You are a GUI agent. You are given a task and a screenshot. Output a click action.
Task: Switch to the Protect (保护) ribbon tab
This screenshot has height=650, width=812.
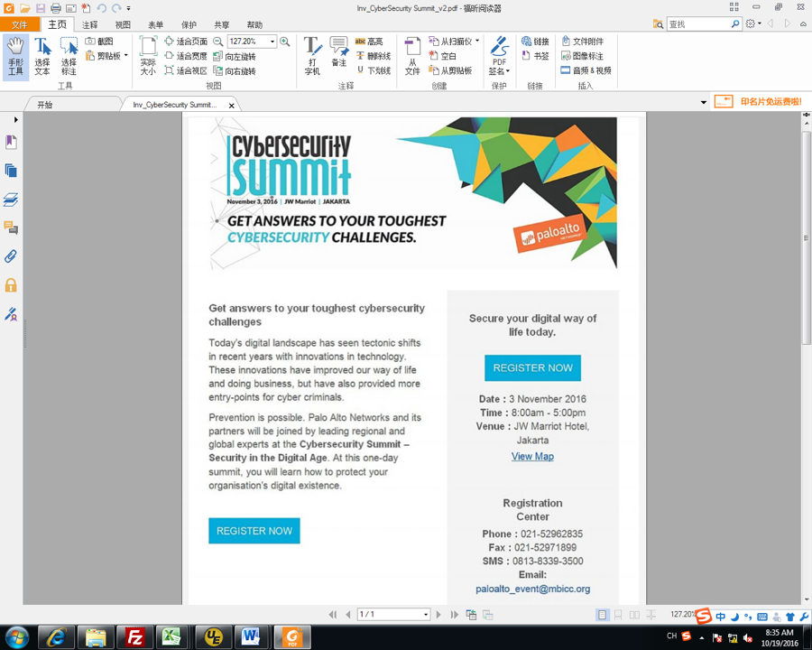point(189,25)
